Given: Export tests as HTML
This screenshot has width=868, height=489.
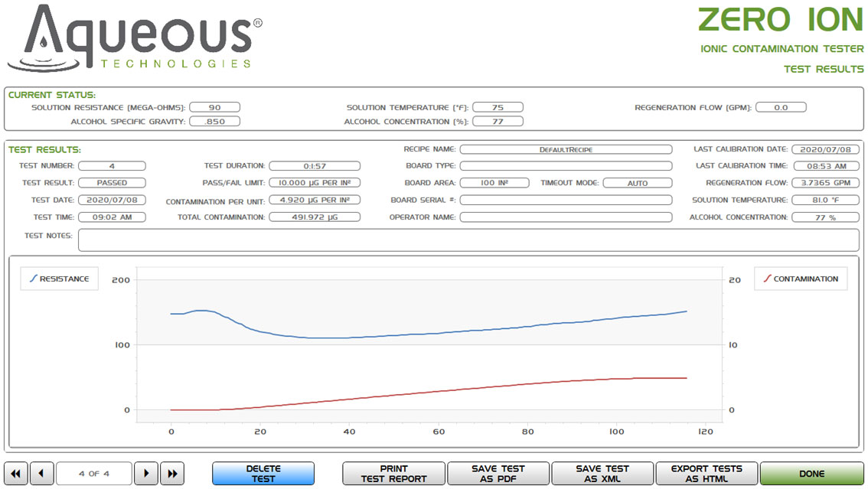Looking at the screenshot, I should 706,474.
